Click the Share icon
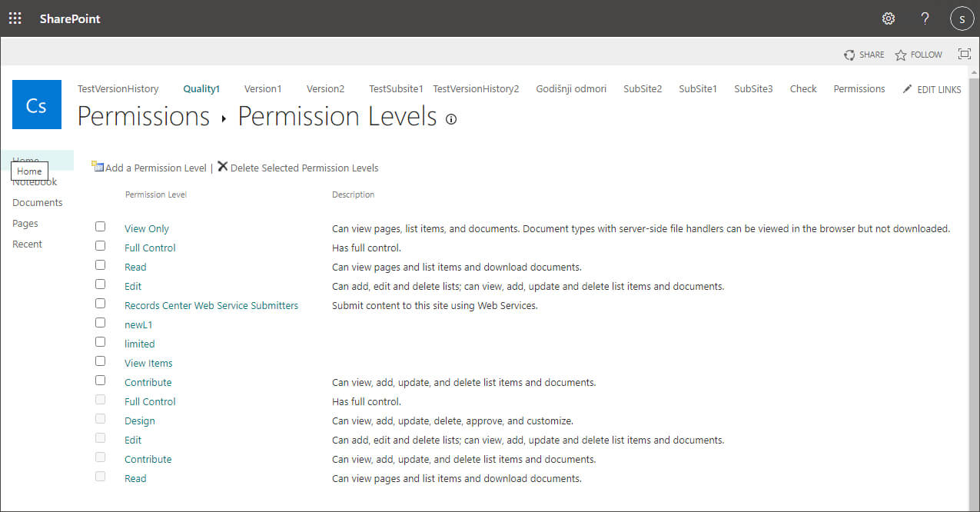The height and width of the screenshot is (512, 980). click(x=849, y=55)
